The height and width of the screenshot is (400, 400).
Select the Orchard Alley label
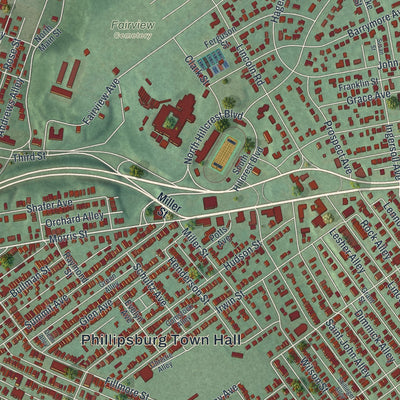pos(75,219)
